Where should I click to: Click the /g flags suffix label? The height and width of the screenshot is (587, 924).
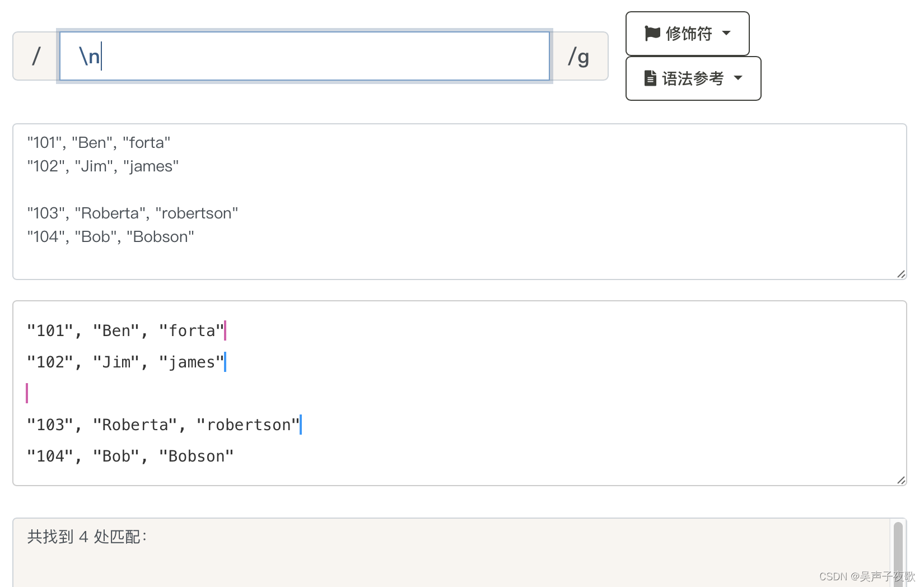point(578,57)
